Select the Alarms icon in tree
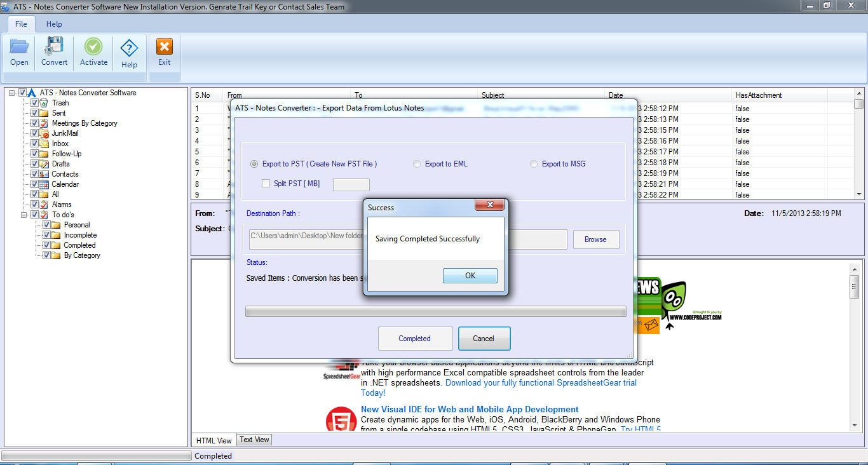Viewport: 868px width, 465px height. click(44, 205)
